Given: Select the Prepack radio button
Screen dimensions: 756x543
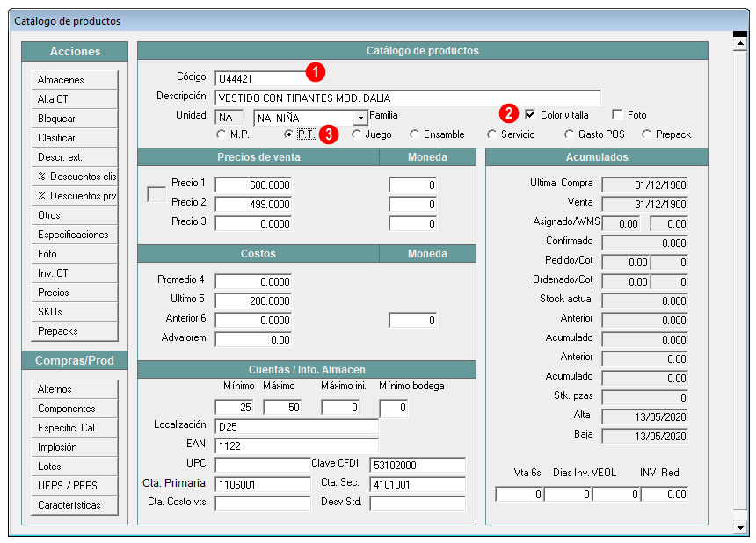Looking at the screenshot, I should click(x=646, y=134).
